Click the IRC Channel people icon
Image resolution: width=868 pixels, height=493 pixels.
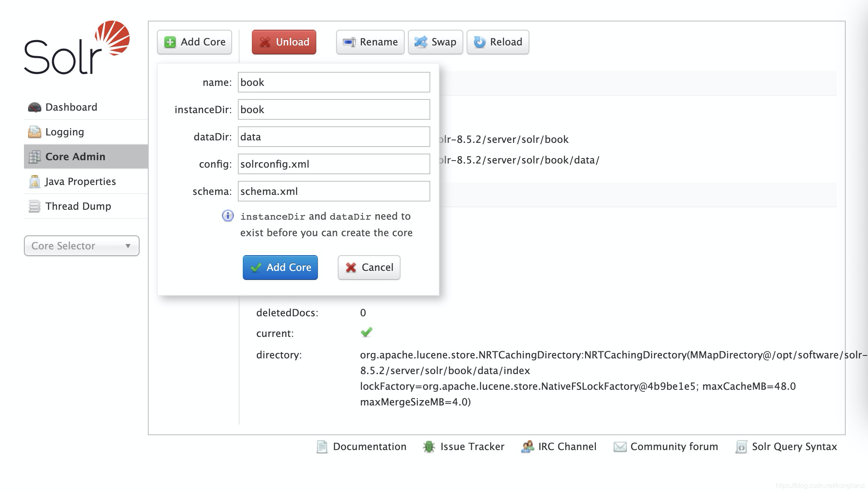pos(527,446)
